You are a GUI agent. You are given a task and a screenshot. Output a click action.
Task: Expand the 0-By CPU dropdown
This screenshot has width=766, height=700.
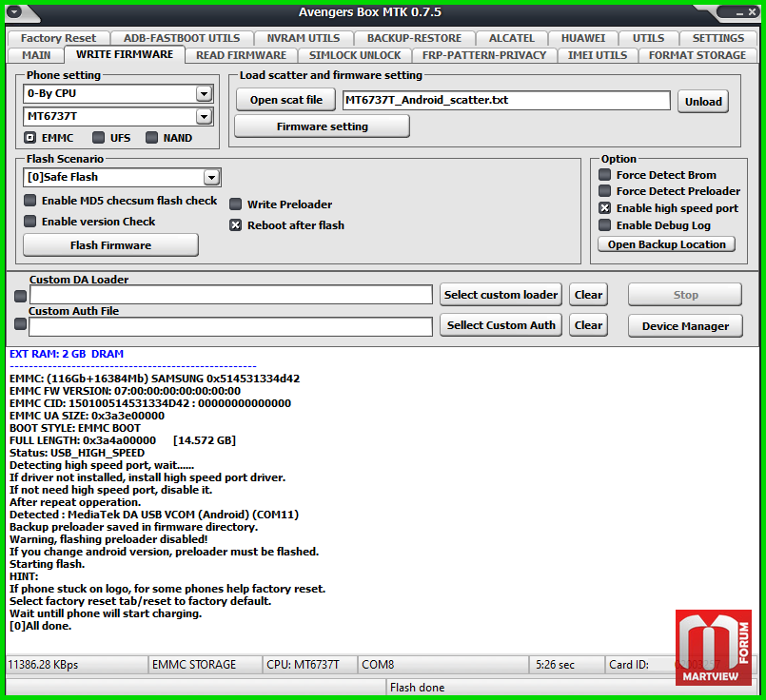204,93
